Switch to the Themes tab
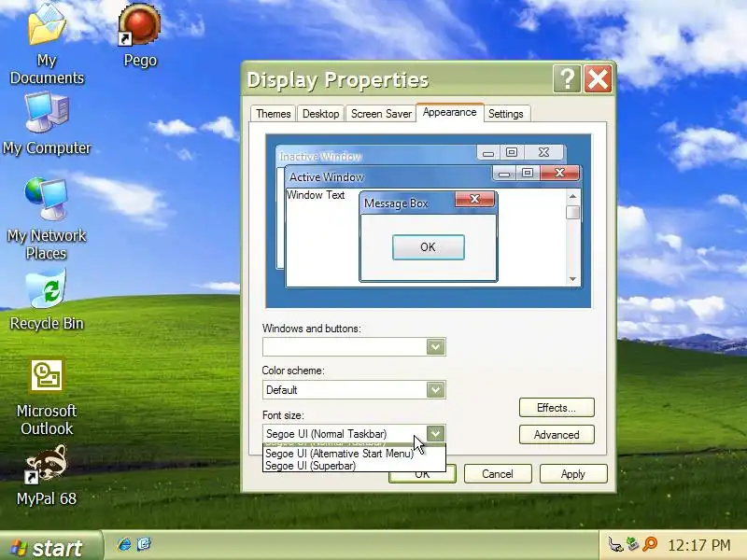747x560 pixels. point(273,114)
